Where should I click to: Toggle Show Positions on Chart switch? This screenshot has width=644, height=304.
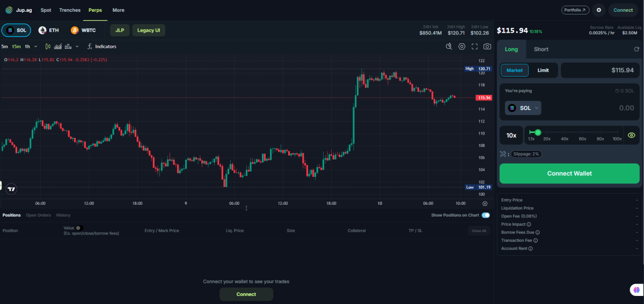[x=486, y=216]
